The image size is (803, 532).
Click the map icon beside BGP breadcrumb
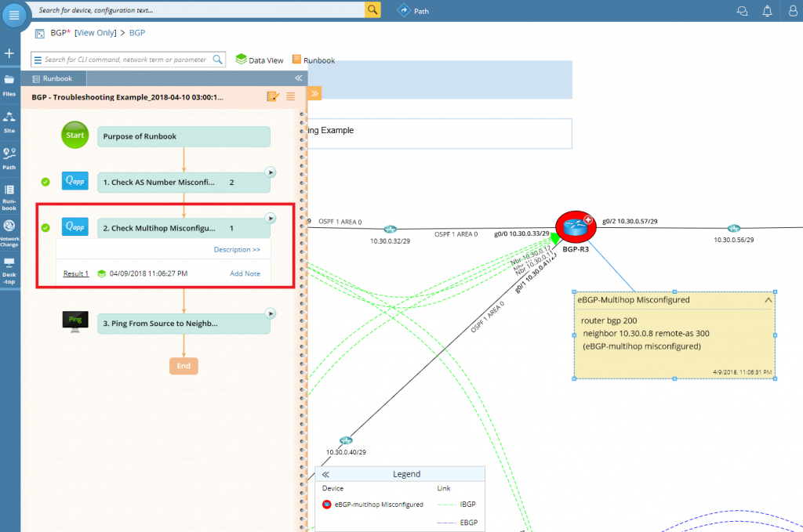39,34
